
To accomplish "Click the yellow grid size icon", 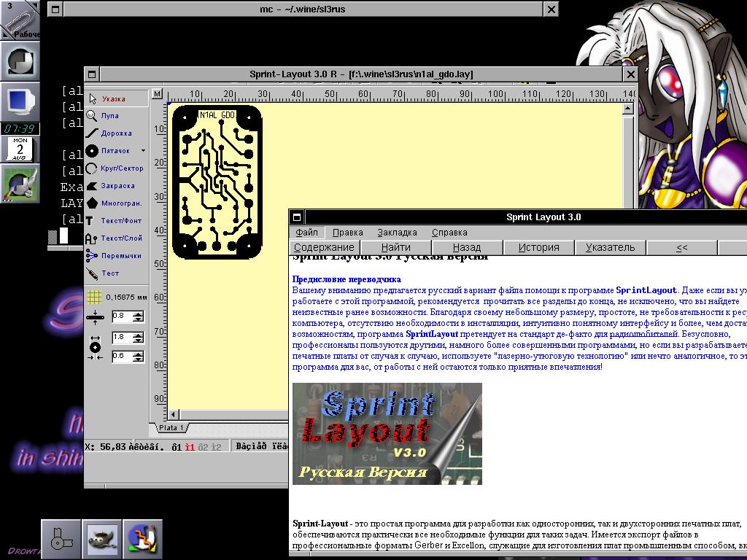I will click(94, 297).
